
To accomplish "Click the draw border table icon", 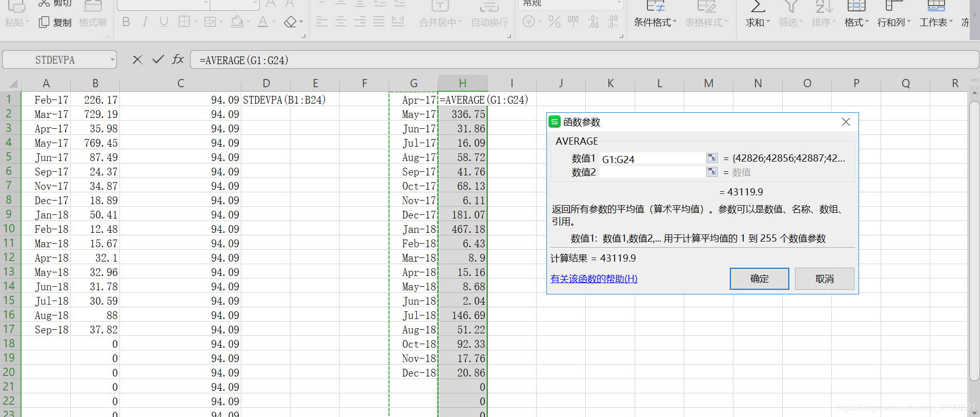I will pyautogui.click(x=210, y=22).
